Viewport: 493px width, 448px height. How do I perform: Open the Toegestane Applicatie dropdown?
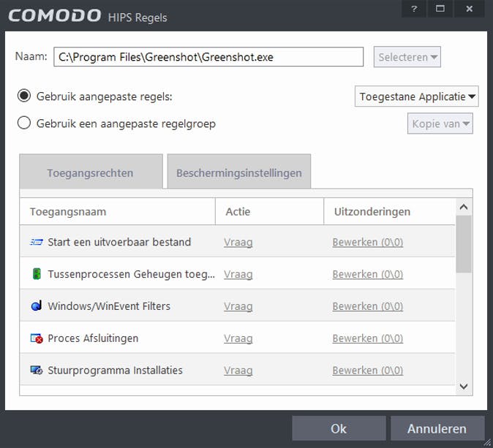point(417,96)
